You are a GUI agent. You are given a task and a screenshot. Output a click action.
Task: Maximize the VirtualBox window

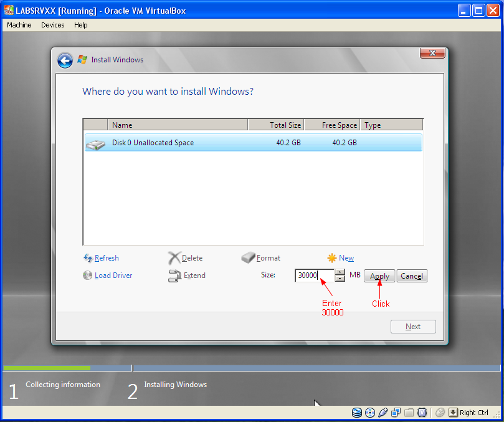click(x=478, y=11)
